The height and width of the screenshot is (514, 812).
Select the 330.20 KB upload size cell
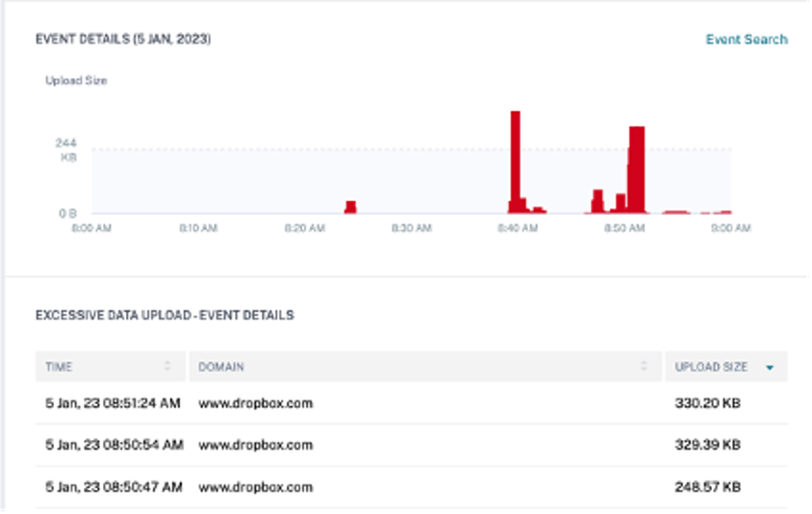coord(707,403)
